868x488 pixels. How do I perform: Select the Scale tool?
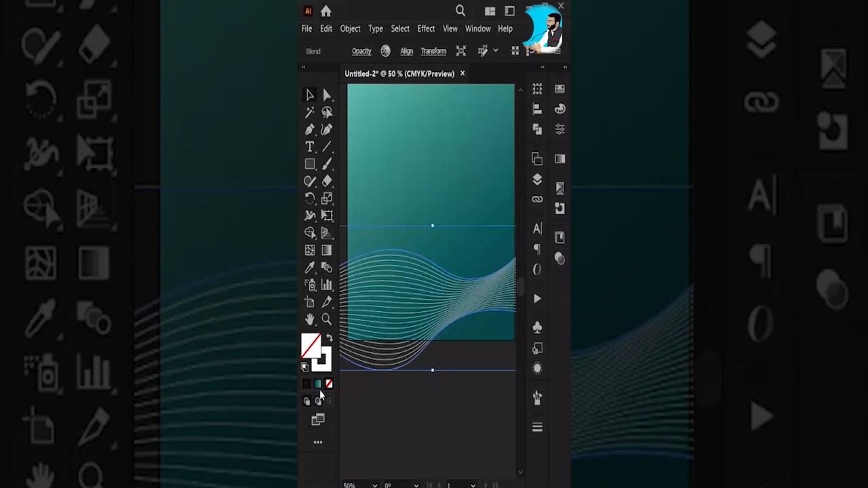click(327, 199)
